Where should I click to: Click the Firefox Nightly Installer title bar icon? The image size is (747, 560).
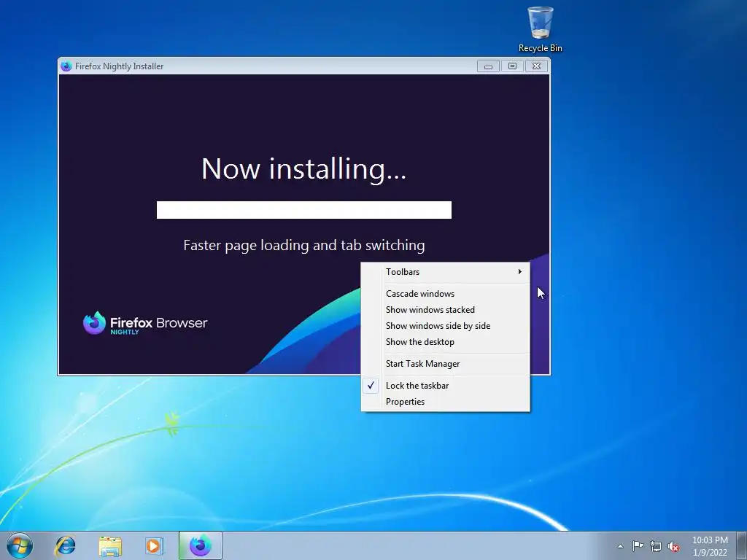66,66
